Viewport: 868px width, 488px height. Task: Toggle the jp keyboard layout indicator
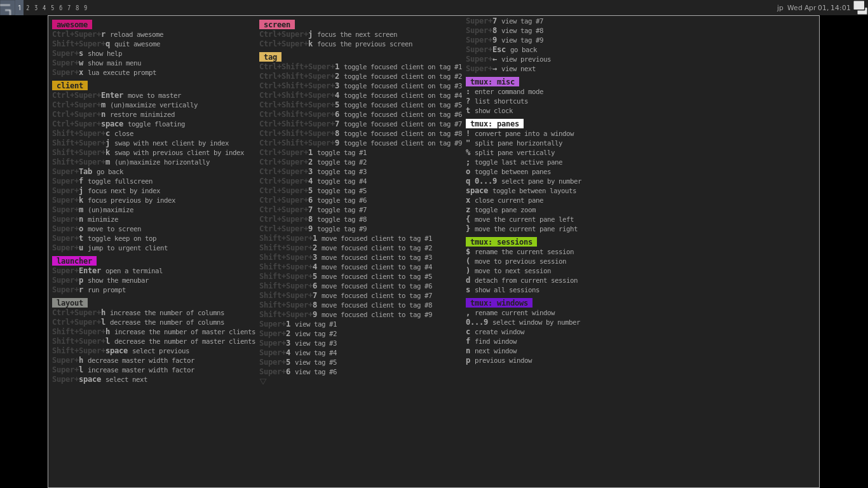click(780, 8)
